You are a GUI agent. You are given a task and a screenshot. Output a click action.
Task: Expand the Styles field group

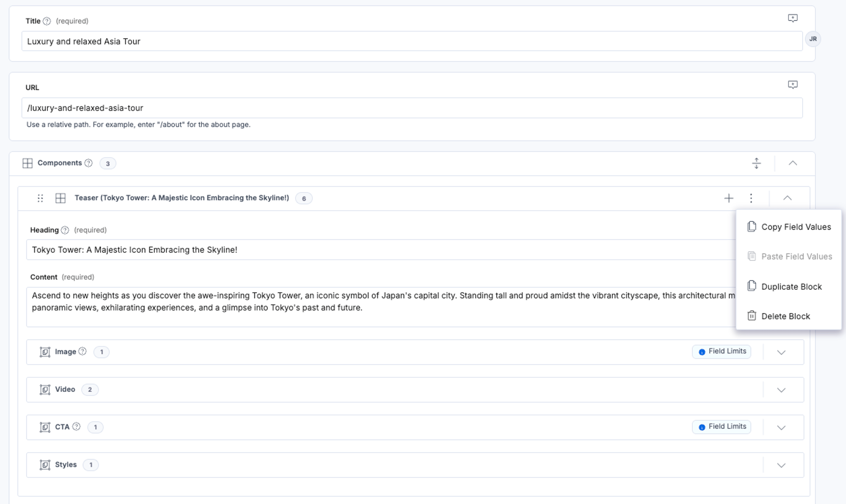tap(781, 465)
